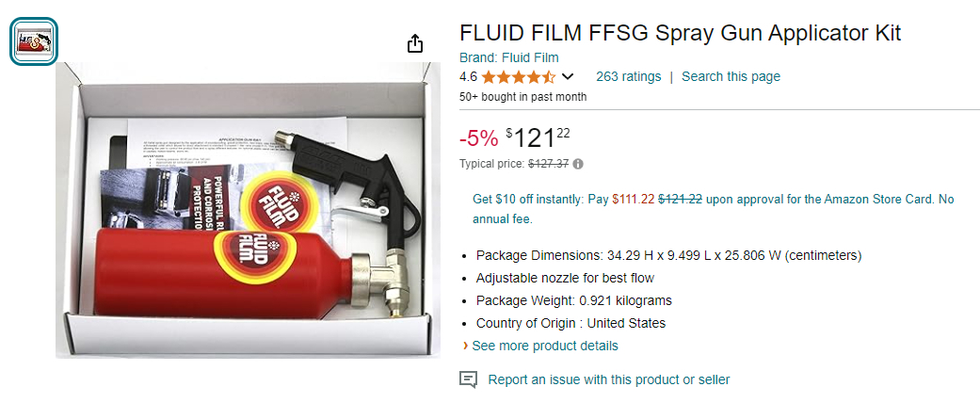The width and height of the screenshot is (980, 403).
Task: Click the share icon above product image
Action: [415, 43]
